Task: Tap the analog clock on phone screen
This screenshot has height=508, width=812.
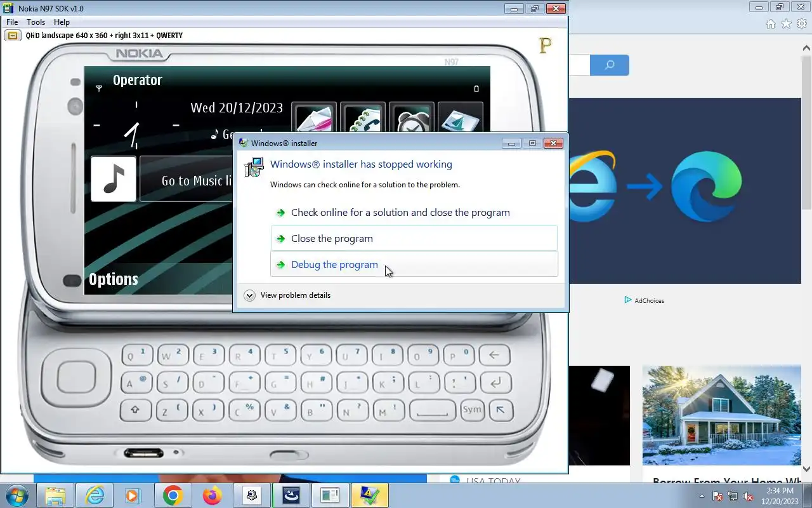Action: [x=136, y=125]
